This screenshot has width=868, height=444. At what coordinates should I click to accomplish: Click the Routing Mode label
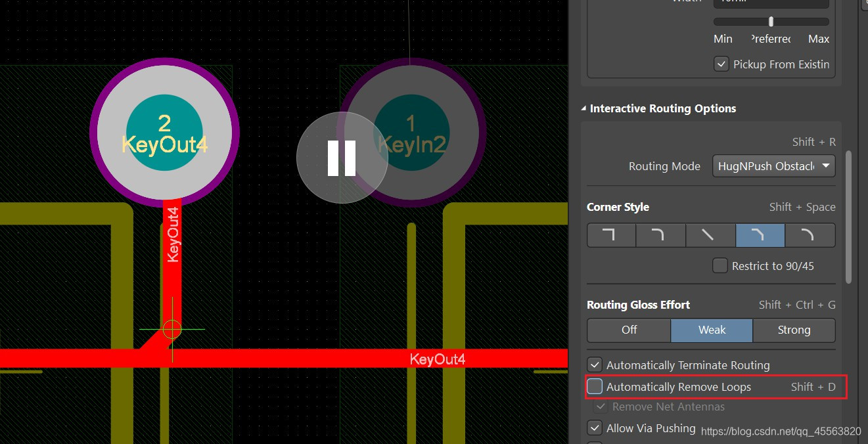664,166
